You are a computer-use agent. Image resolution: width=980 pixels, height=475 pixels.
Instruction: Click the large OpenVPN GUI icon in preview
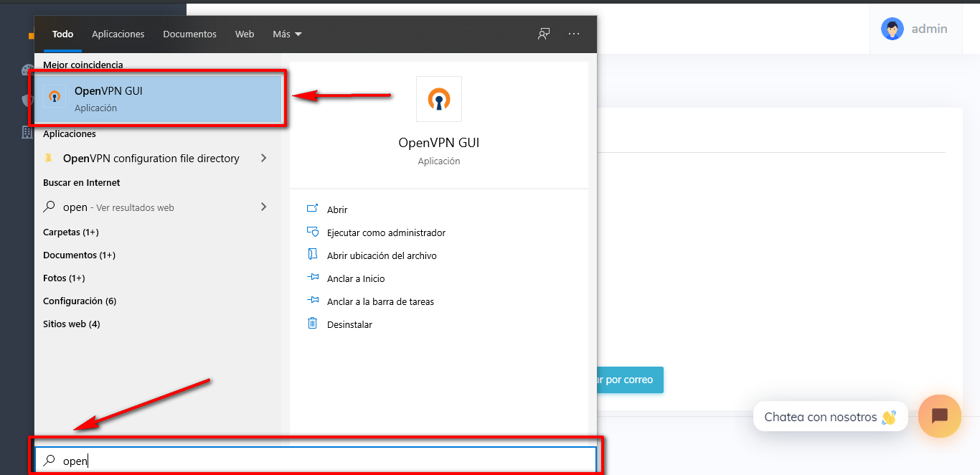coord(438,99)
